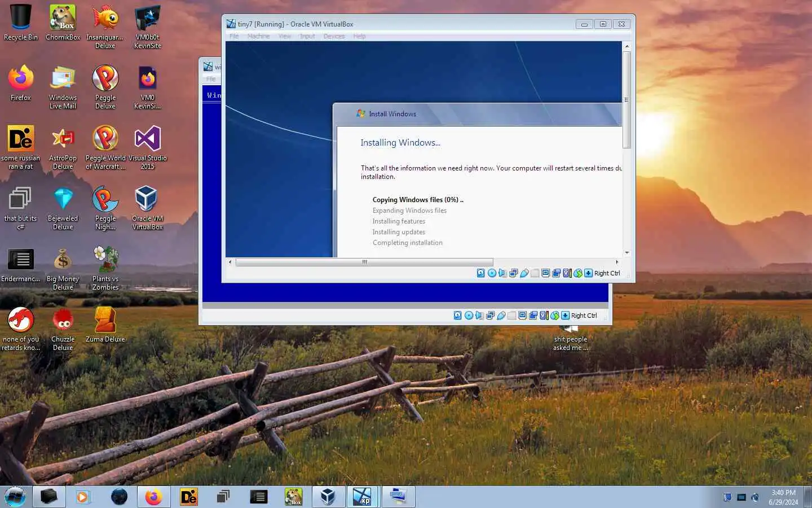
Task: Click network indicator in background VM window
Action: [490, 316]
